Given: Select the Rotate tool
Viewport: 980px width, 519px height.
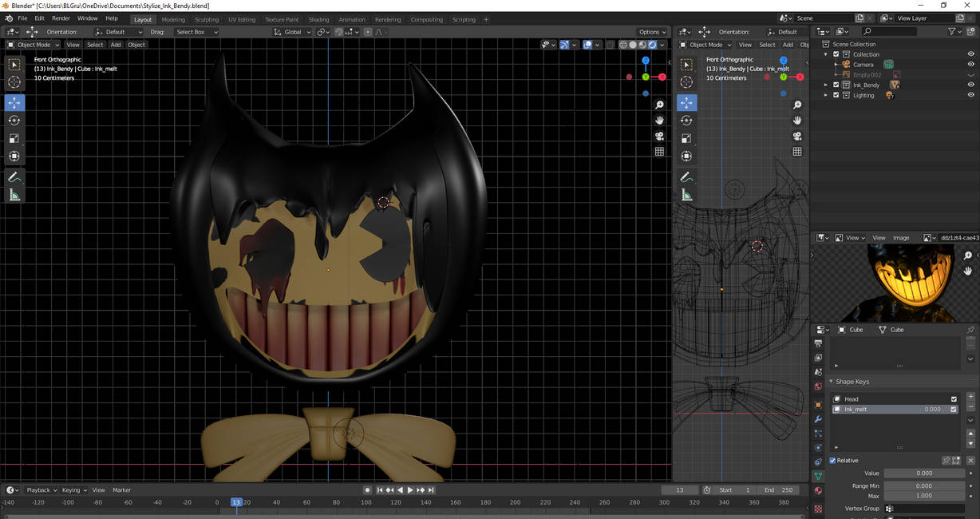Looking at the screenshot, I should pos(14,120).
